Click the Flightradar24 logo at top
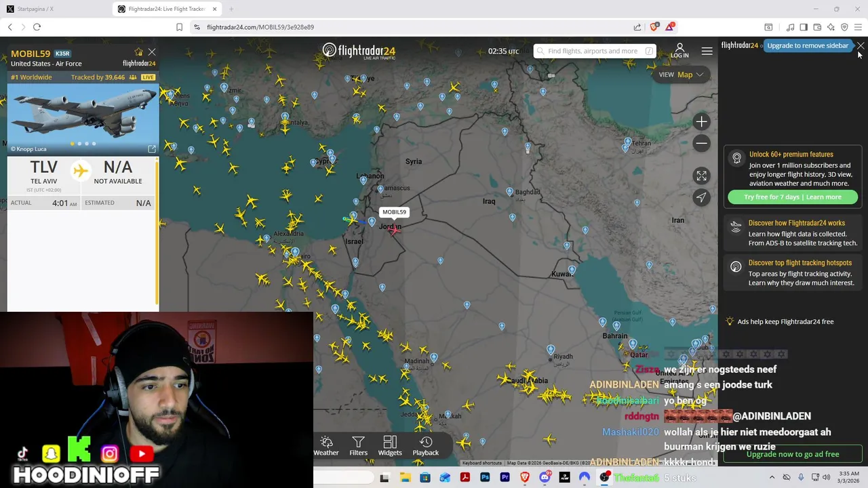Screen dimensions: 868x488 (359, 51)
